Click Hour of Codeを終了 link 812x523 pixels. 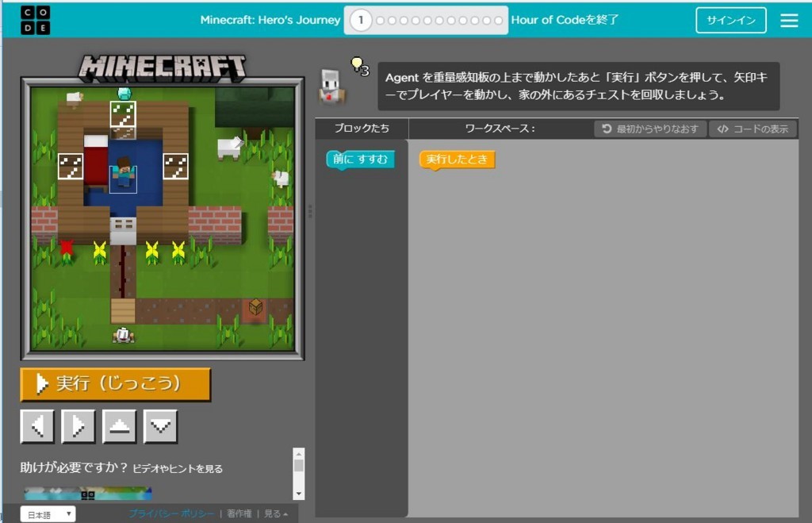[565, 20]
